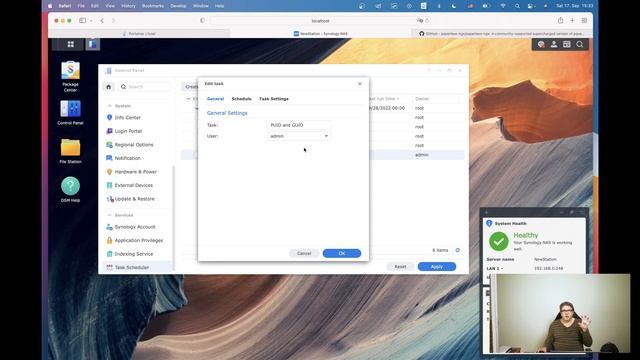Open the DSM user options icon
The image size is (640, 360).
click(x=554, y=44)
